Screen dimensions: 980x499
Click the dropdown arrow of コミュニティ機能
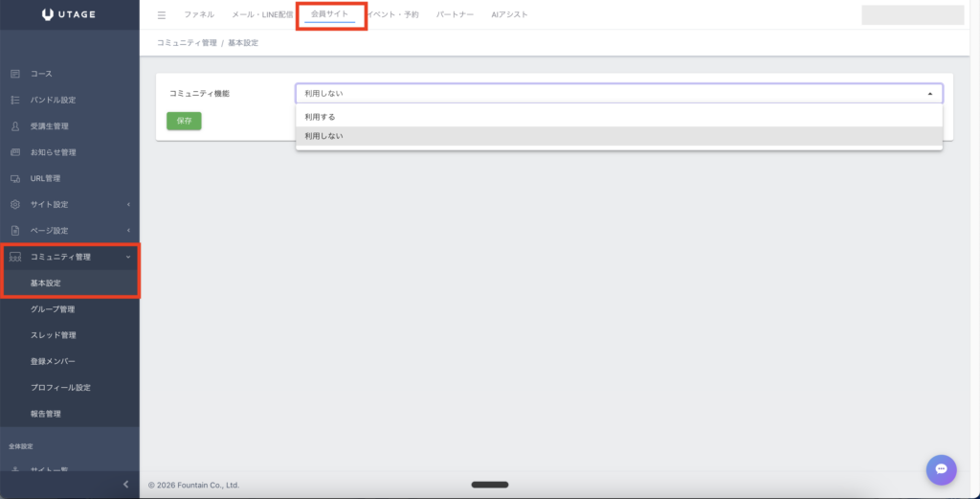930,94
